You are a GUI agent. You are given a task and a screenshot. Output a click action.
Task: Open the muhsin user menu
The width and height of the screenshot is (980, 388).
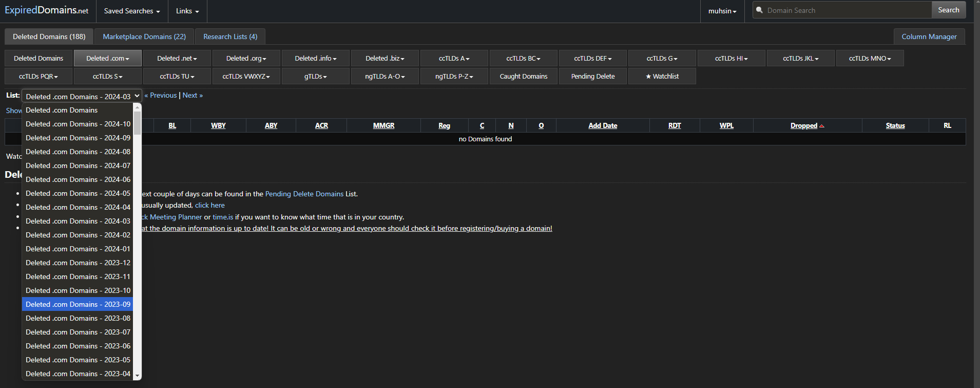pyautogui.click(x=722, y=11)
